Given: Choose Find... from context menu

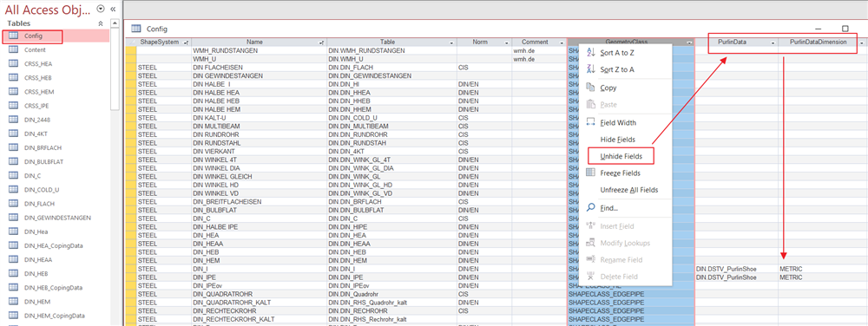Looking at the screenshot, I should [625, 208].
